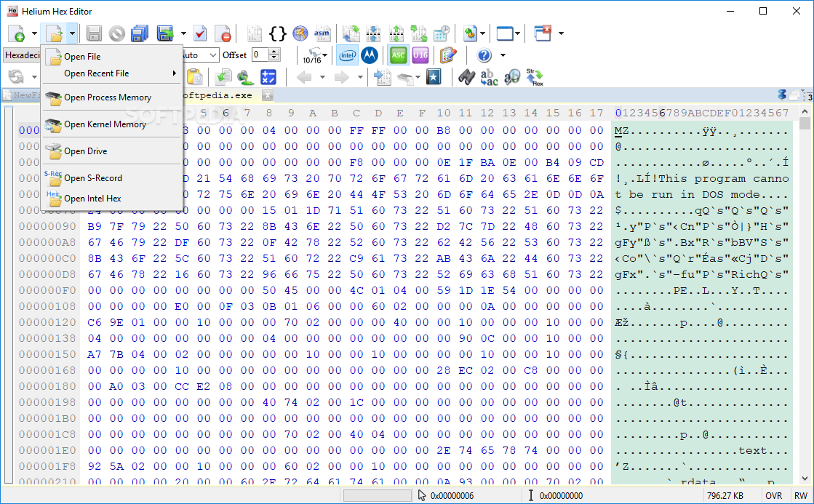This screenshot has width=814, height=504.
Task: Switch to the softpedia.exe tab
Action: pos(217,95)
